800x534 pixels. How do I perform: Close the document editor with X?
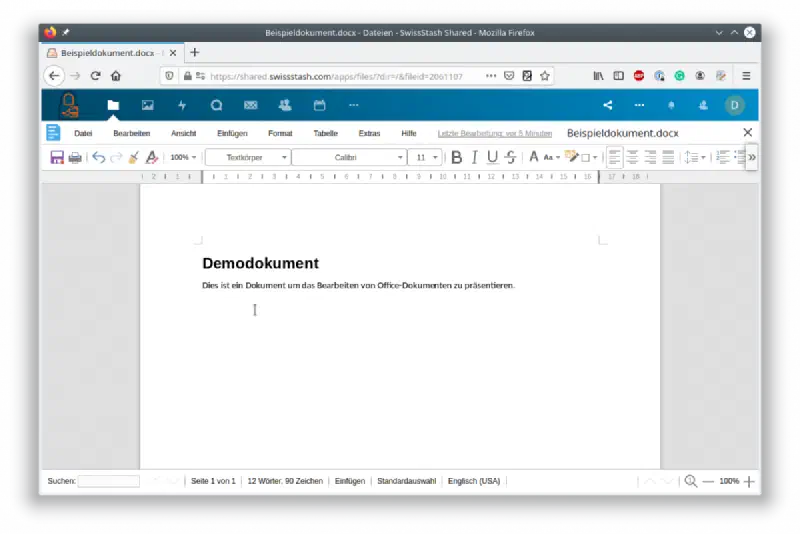[747, 133]
